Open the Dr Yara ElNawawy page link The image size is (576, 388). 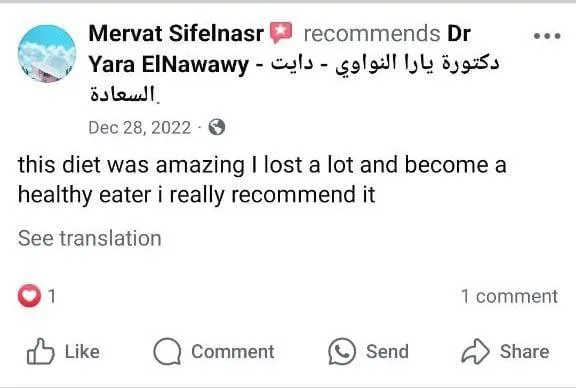point(294,64)
